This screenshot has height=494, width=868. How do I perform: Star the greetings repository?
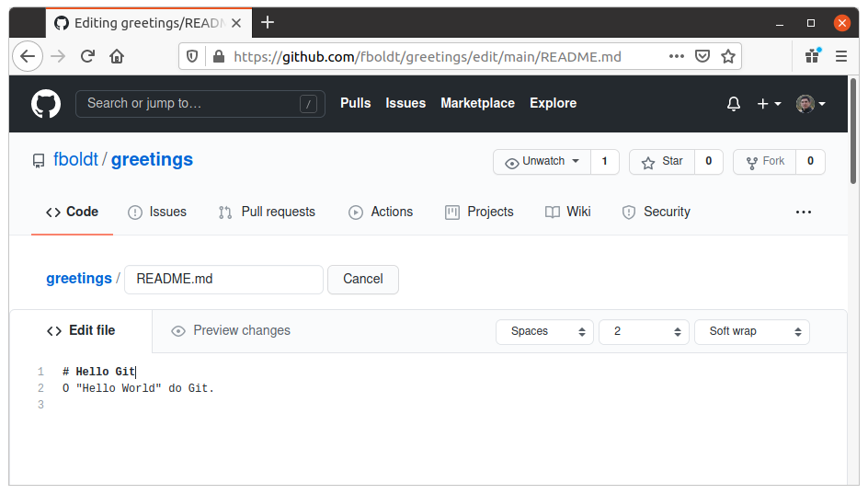click(x=662, y=162)
